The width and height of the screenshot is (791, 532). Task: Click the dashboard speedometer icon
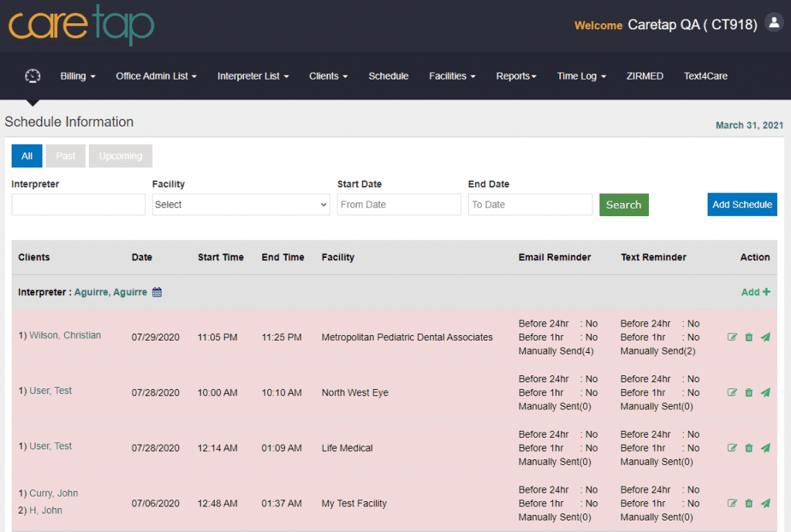tap(32, 76)
